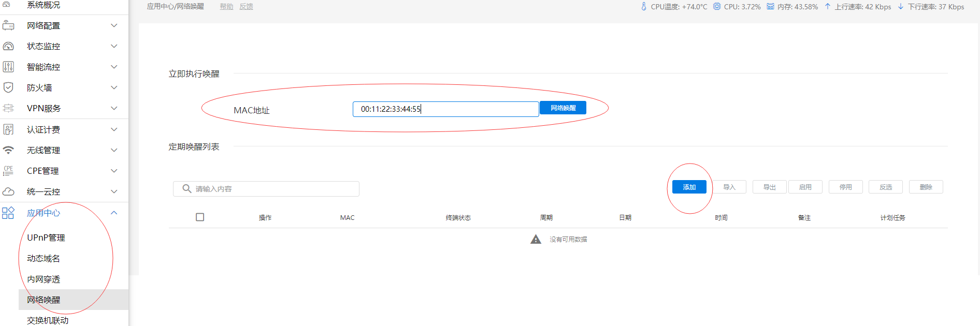This screenshot has width=980, height=326.
Task: Toggle the select-all checkbox in table header
Action: point(200,217)
